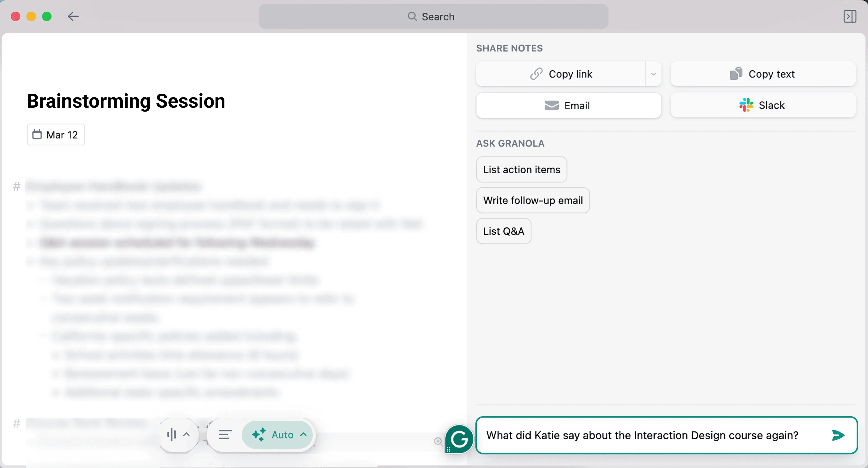868x468 pixels.
Task: Select the List Q&A suggestion
Action: [503, 231]
